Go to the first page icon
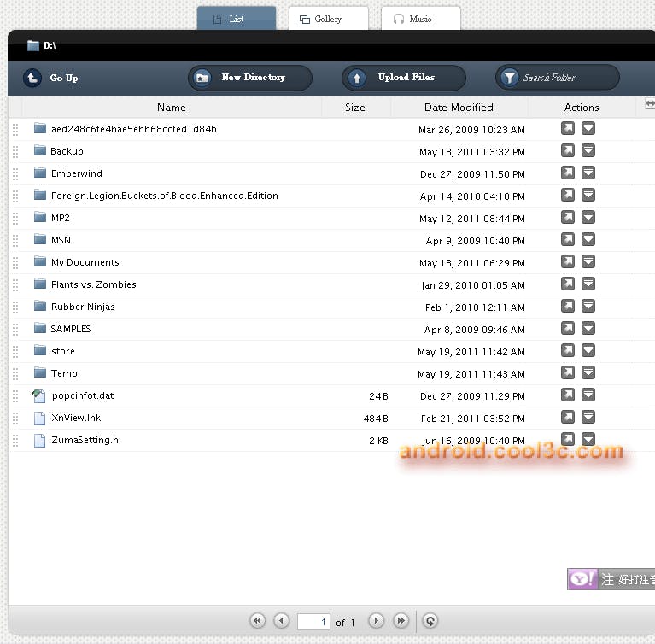Screen dimensions: 655x644 (x=257, y=621)
